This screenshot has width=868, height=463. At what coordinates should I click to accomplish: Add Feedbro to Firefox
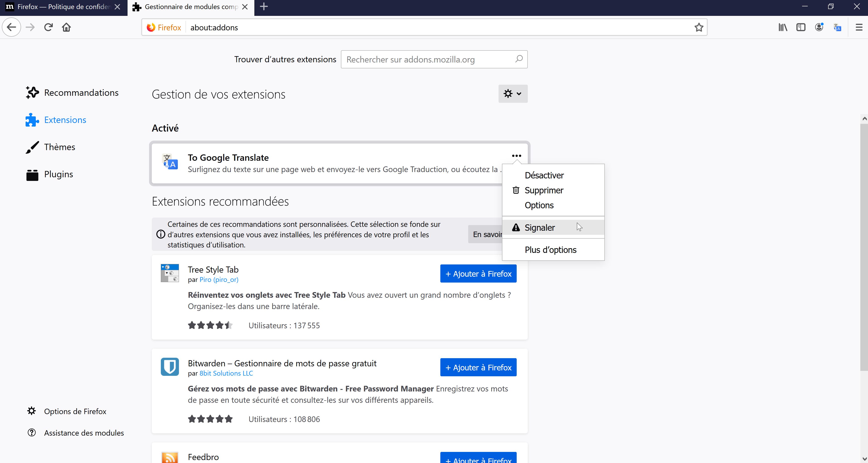[478, 458]
